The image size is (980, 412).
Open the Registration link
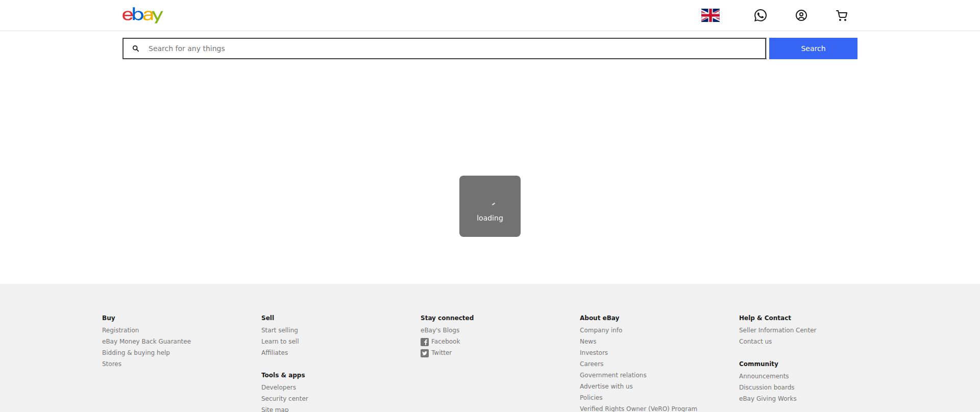(120, 330)
